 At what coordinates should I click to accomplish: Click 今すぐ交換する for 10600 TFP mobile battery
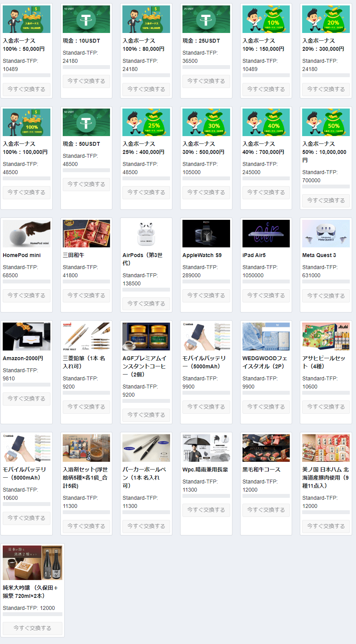[26, 518]
